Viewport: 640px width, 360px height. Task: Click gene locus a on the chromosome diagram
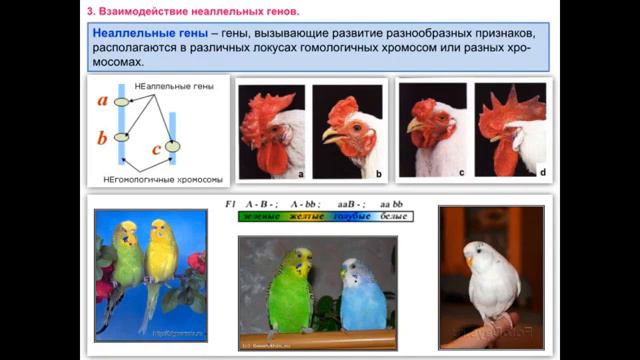pos(121,102)
